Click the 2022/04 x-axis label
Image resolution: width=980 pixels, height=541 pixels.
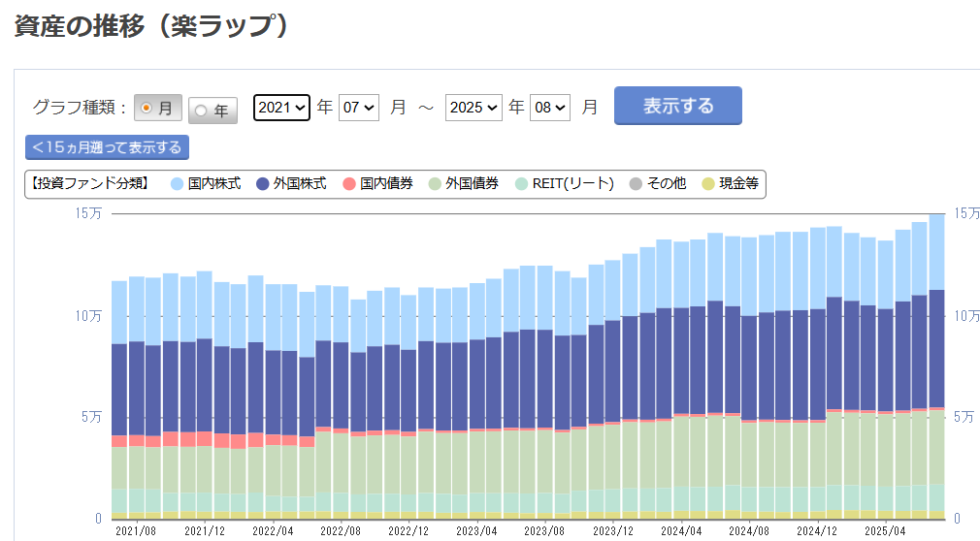click(x=273, y=531)
